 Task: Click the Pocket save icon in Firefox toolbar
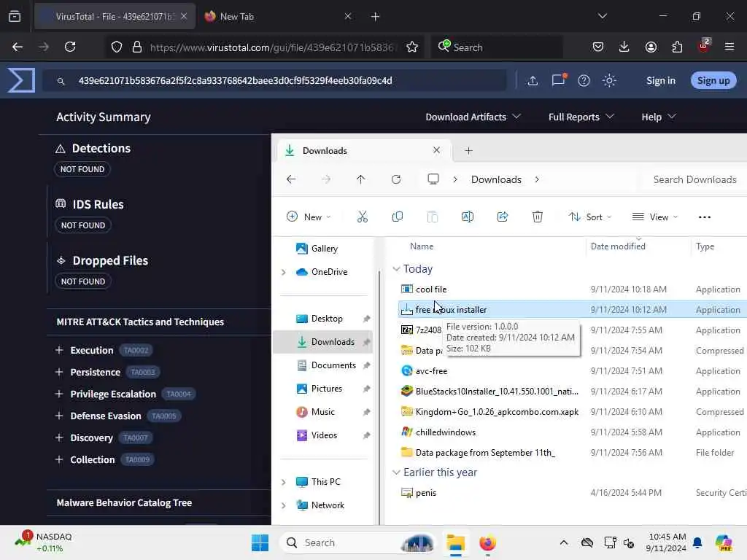[598, 47]
